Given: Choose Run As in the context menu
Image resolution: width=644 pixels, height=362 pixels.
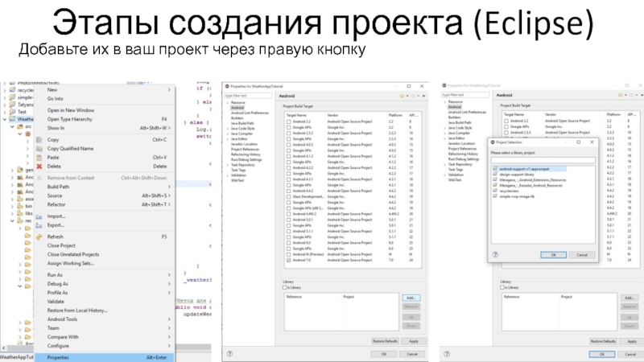Looking at the screenshot, I should (x=105, y=275).
